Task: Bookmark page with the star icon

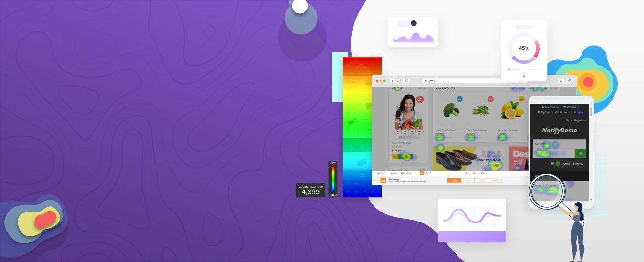Action: pyautogui.click(x=561, y=81)
